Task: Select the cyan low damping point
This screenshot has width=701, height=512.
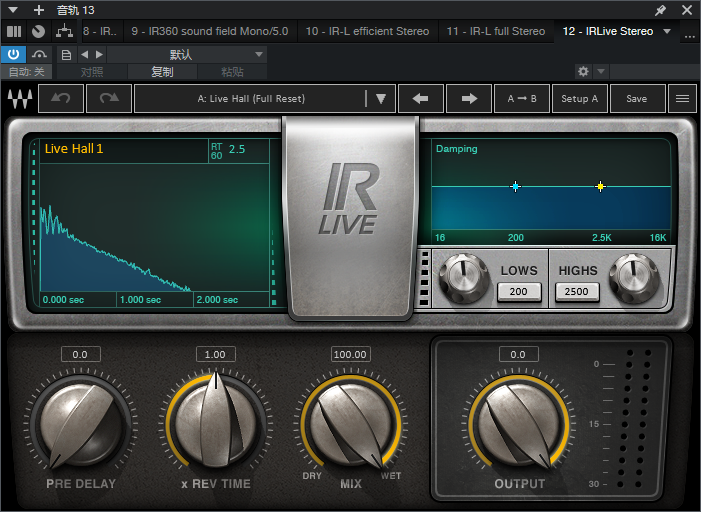Action: click(x=515, y=186)
